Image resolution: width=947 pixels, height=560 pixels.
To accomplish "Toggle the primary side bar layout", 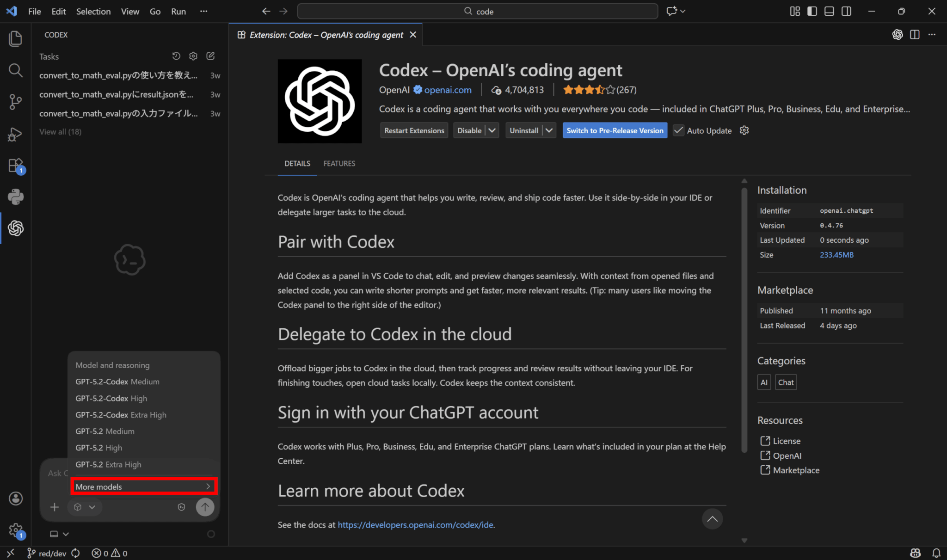I will pyautogui.click(x=812, y=11).
